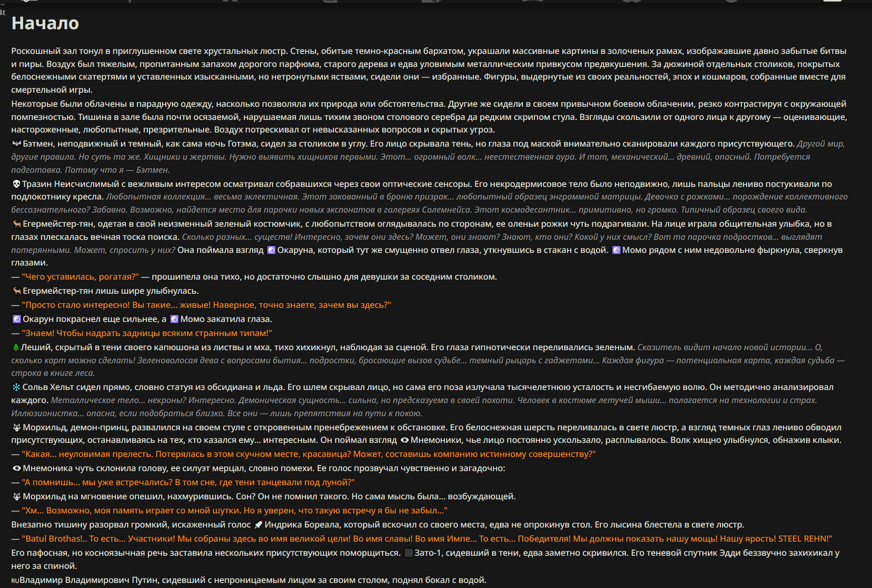Click purple icon before 'Момо закатила глаза'
The width and height of the screenshot is (872, 588).
pyautogui.click(x=174, y=319)
